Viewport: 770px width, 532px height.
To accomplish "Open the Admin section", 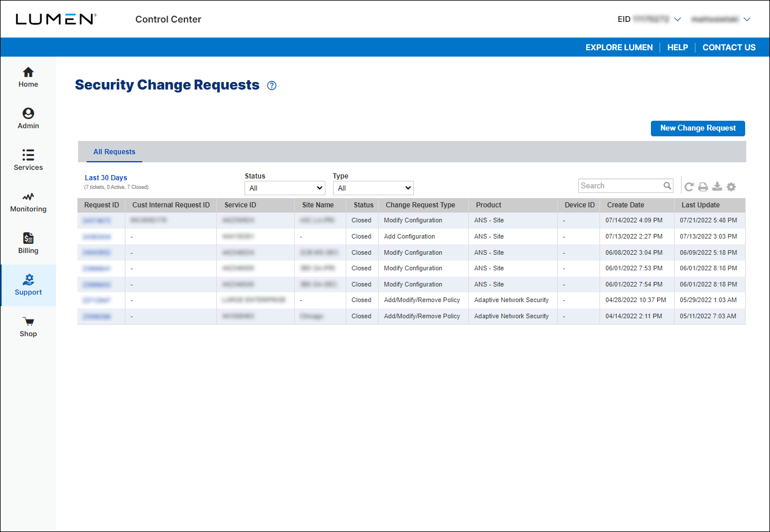I will coord(28,119).
